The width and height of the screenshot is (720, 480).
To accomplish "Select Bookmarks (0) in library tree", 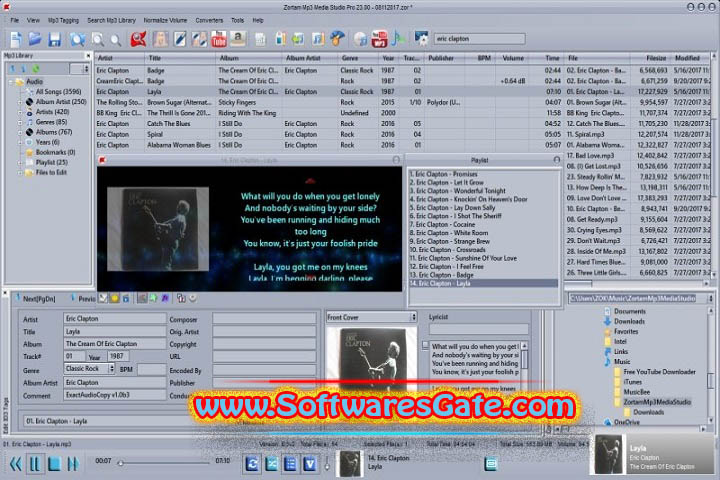I will point(55,152).
